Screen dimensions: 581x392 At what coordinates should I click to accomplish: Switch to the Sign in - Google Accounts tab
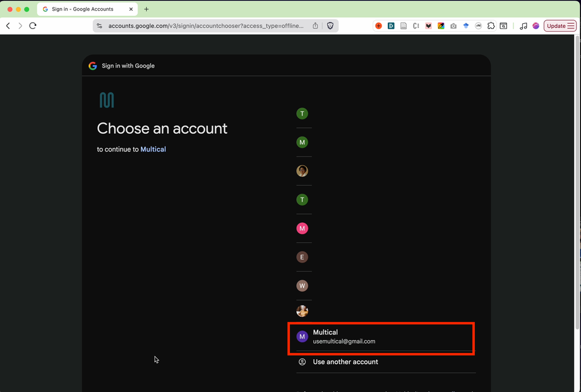(82, 9)
